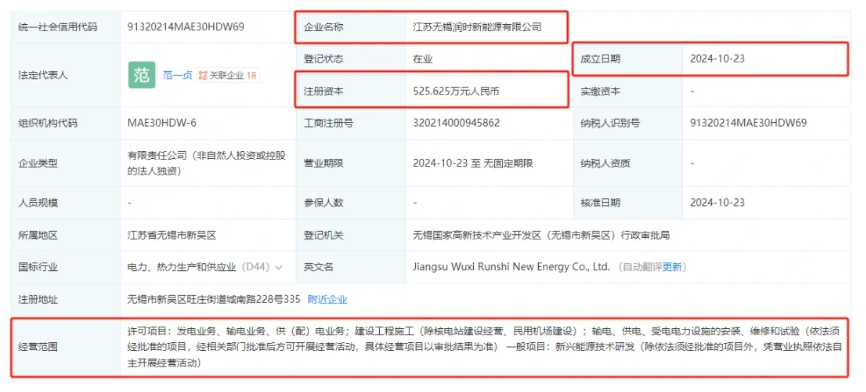Select company type 有限责任公司 text
The width and height of the screenshot is (866, 392).
pyautogui.click(x=207, y=163)
